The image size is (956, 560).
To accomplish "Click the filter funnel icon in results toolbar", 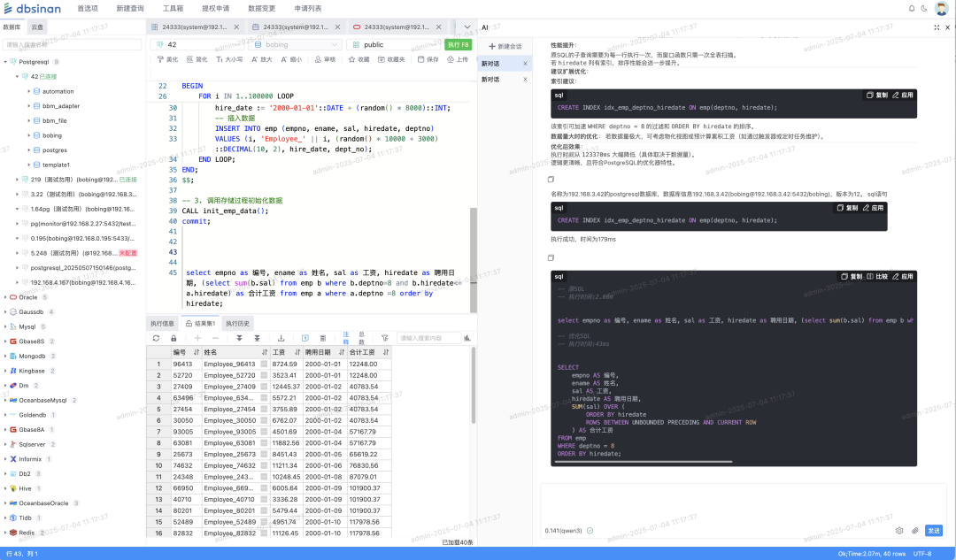I will pos(384,338).
